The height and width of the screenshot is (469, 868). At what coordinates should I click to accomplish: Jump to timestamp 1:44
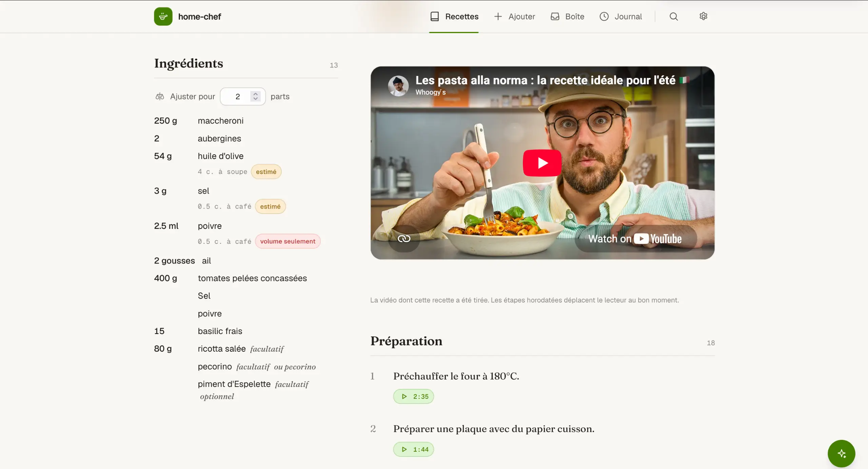pyautogui.click(x=414, y=449)
